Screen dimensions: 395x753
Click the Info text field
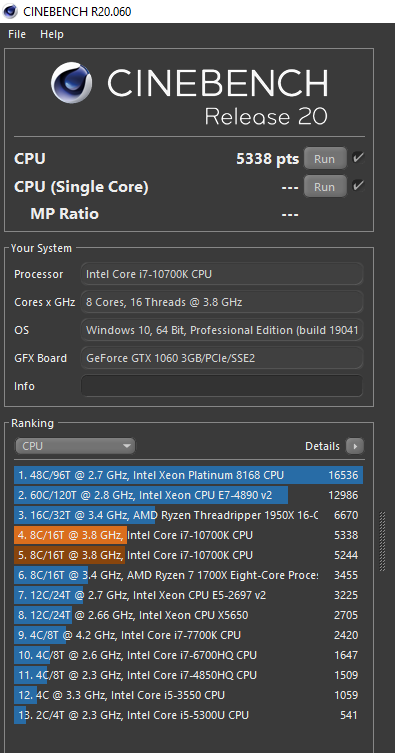[222, 386]
